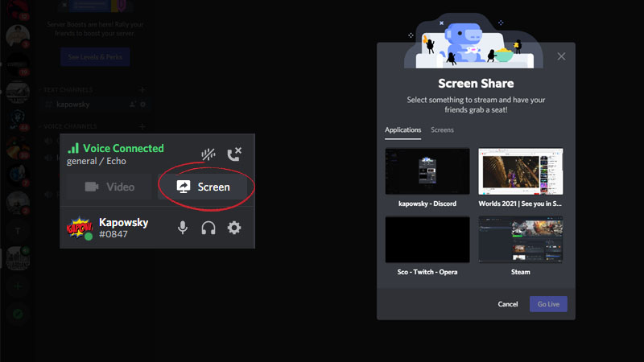The width and height of the screenshot is (644, 362).
Task: Collapse the Text Channels category
Action: 68,90
